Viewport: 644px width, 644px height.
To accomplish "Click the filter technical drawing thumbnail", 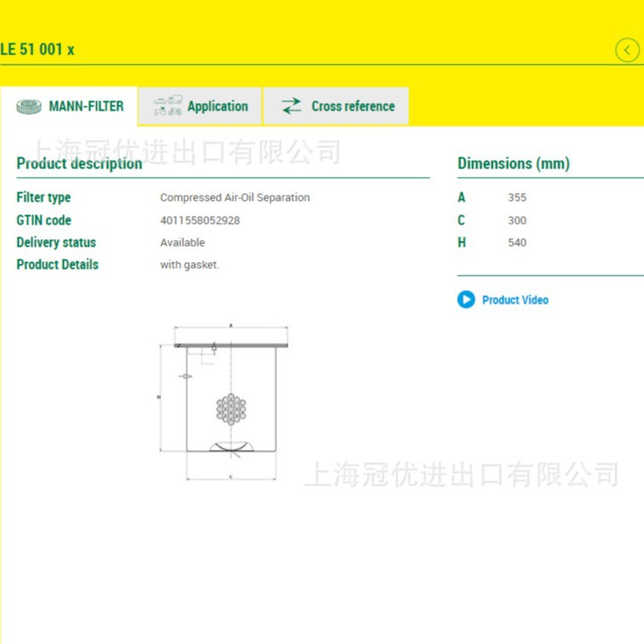I will (x=224, y=402).
